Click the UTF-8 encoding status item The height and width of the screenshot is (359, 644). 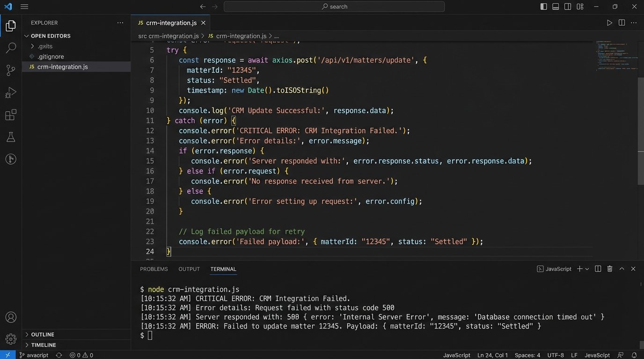(556, 355)
